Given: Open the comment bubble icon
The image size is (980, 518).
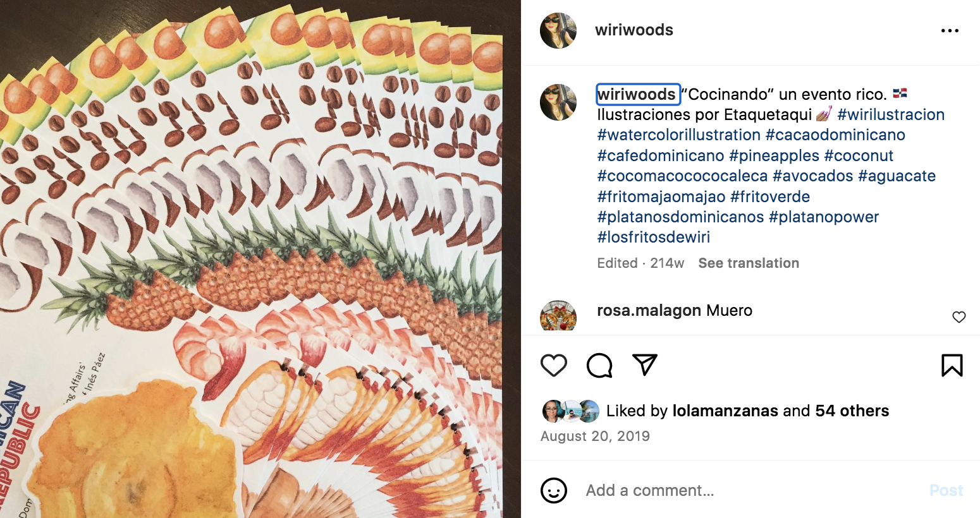Looking at the screenshot, I should coord(599,365).
